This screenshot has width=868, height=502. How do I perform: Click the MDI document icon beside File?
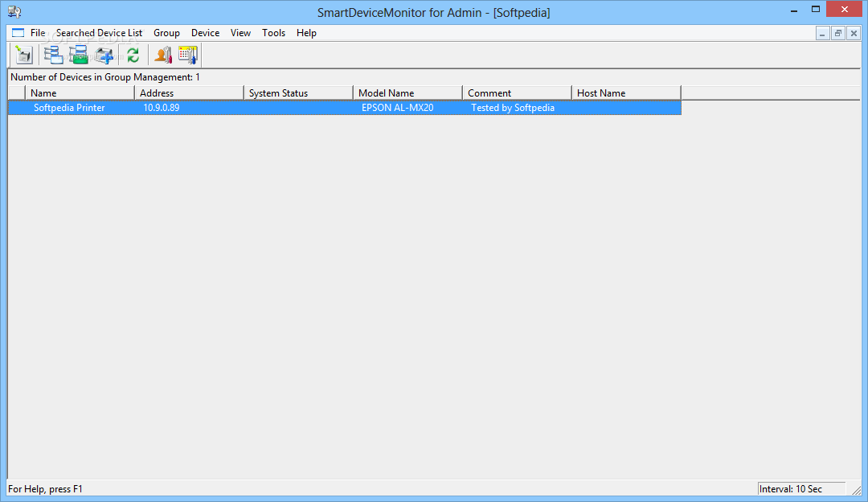[18, 33]
